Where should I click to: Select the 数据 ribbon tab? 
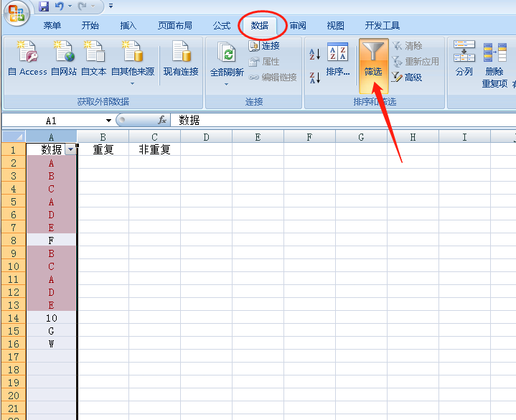tap(260, 25)
